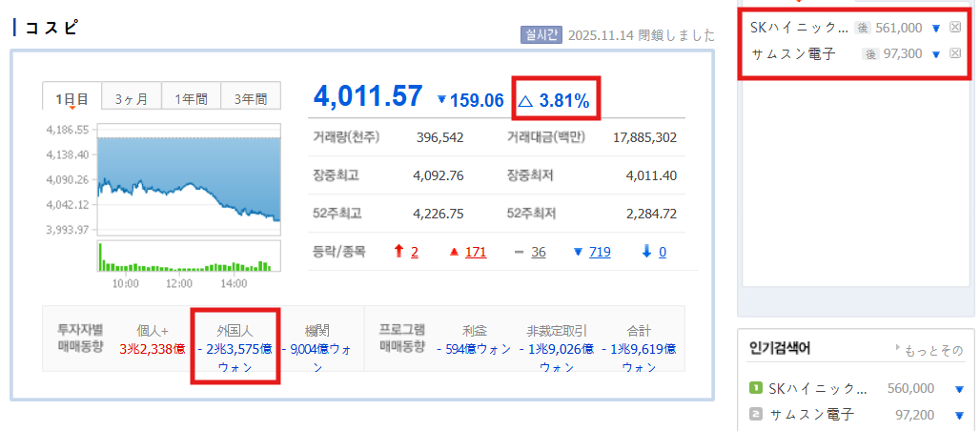Click the KOSPI intraday price chart
980x431 pixels.
[188, 179]
